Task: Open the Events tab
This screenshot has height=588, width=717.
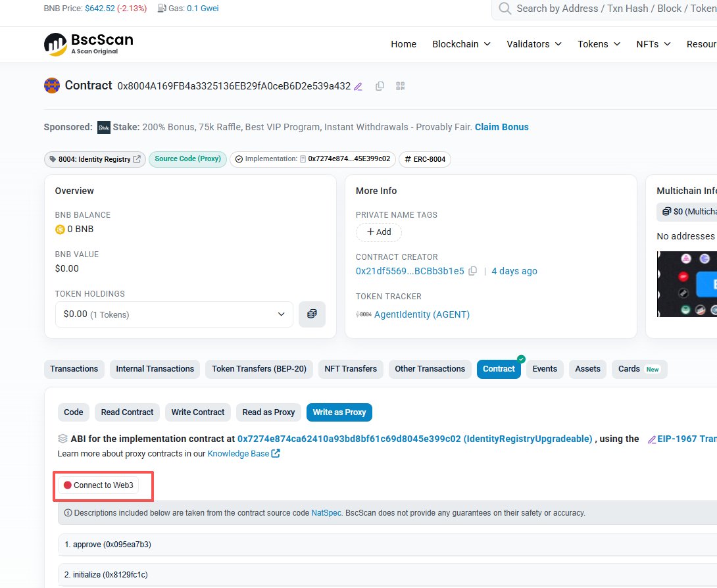Action: tap(545, 370)
